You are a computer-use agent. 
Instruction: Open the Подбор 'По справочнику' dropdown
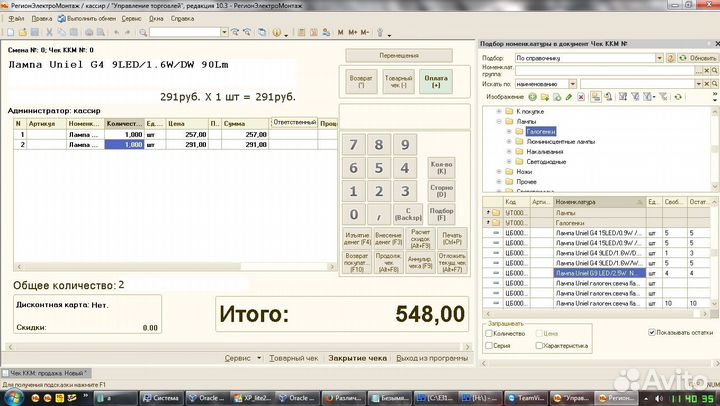click(661, 58)
